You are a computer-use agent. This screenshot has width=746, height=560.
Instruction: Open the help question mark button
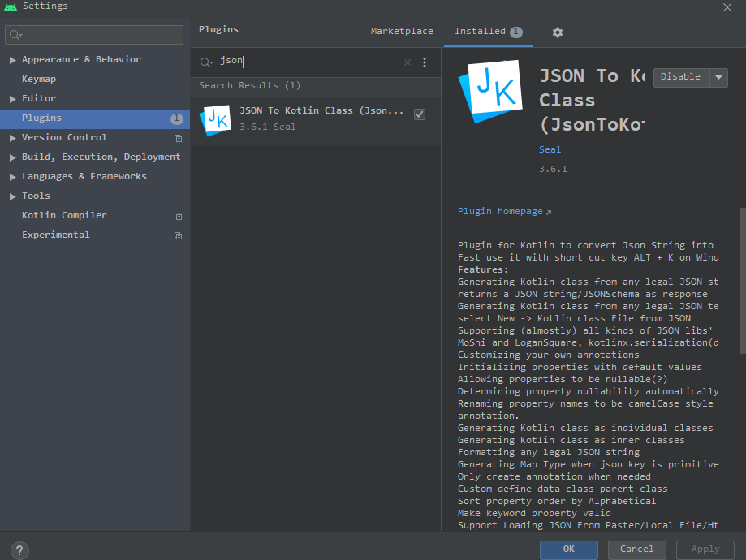[19, 550]
